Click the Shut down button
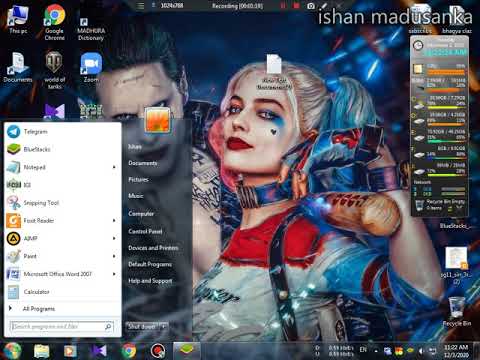 click(142, 326)
